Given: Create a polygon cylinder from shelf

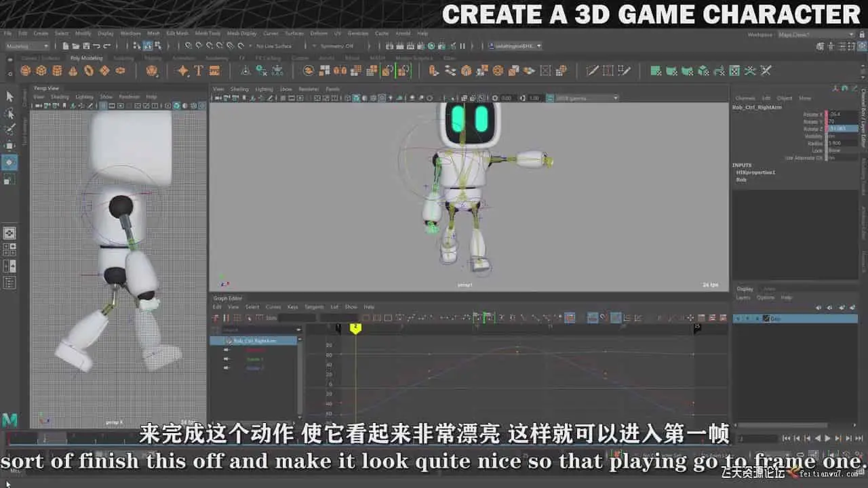Looking at the screenshot, I should pyautogui.click(x=57, y=70).
